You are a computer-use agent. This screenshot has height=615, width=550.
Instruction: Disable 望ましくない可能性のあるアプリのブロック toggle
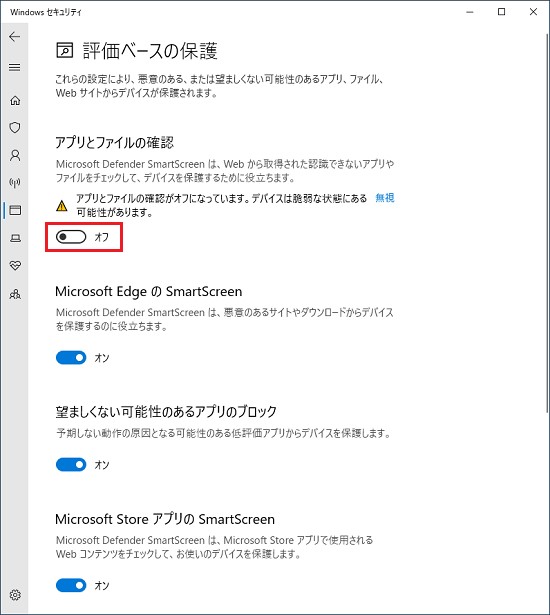[x=71, y=465]
